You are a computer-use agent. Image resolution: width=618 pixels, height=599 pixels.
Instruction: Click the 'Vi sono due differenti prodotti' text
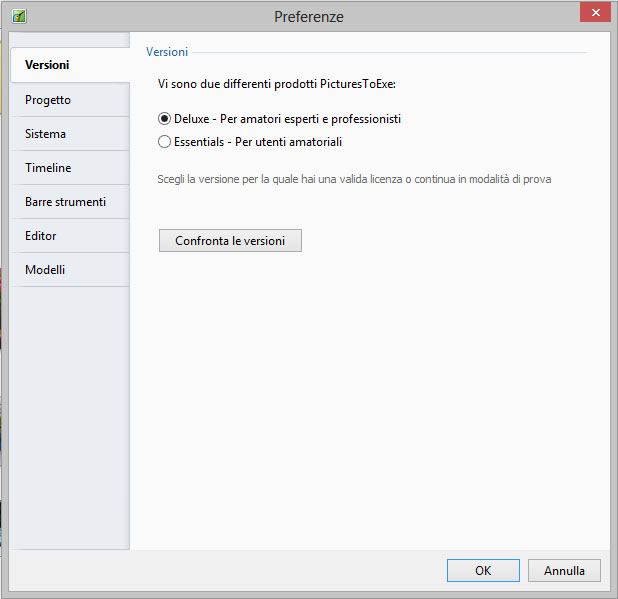pos(284,86)
